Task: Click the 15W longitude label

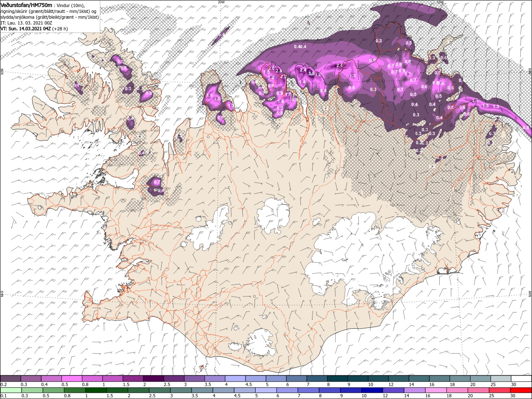Action: (x=440, y=2)
